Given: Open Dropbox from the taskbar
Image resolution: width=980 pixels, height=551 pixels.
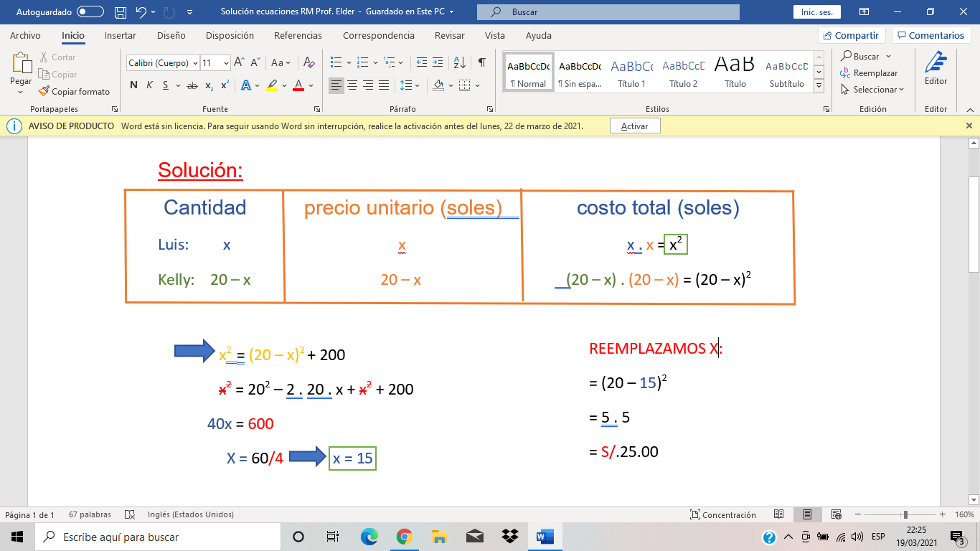Looking at the screenshot, I should coord(509,537).
